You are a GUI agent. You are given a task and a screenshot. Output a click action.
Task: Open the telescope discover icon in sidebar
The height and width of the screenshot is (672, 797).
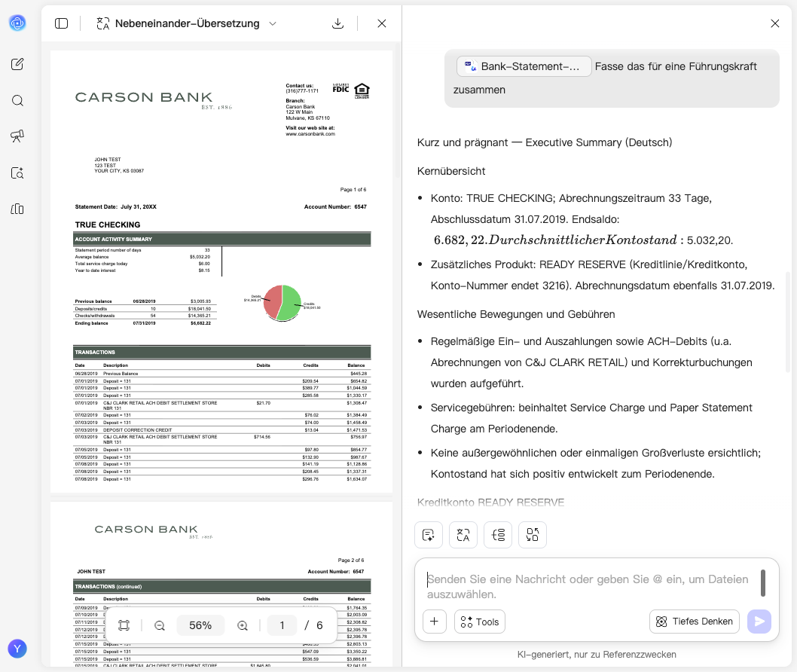(x=17, y=136)
